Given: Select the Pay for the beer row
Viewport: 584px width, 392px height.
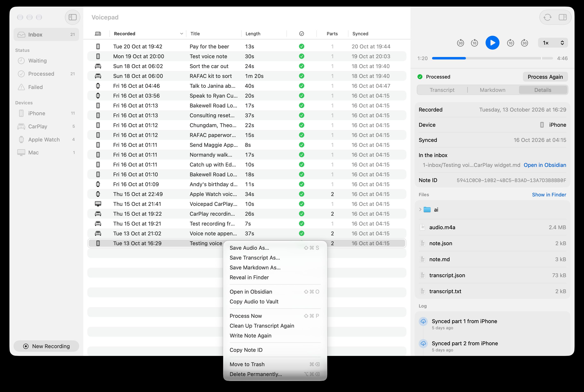Looking at the screenshot, I should 246,47.
